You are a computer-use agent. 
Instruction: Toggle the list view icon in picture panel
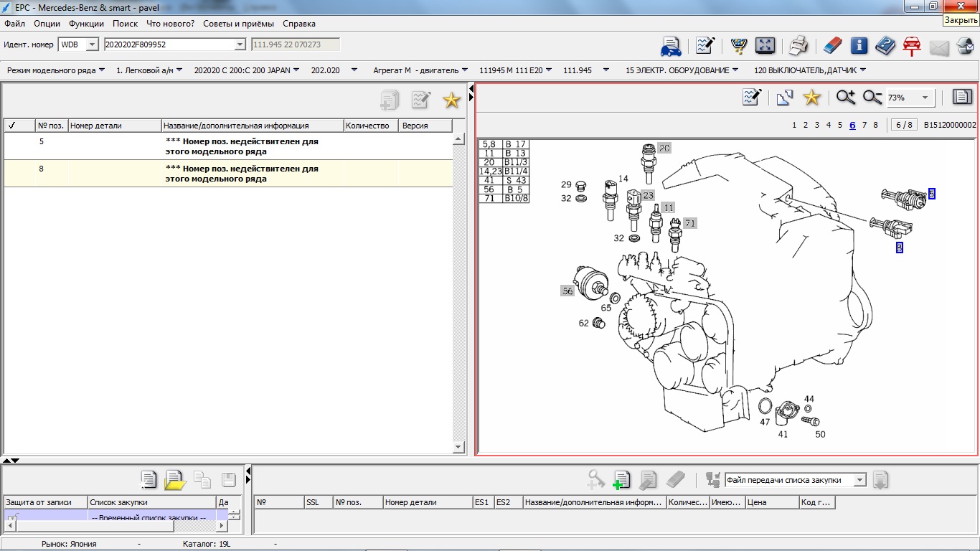[962, 97]
